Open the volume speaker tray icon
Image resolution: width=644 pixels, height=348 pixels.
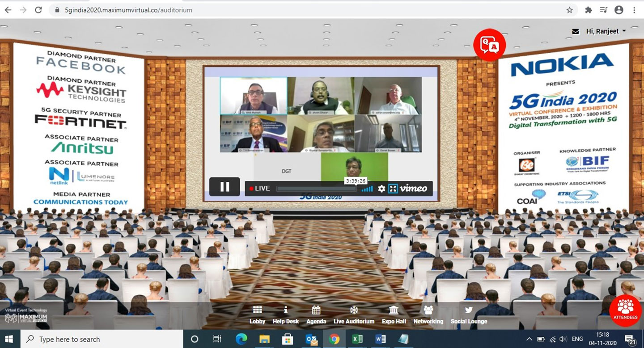563,339
